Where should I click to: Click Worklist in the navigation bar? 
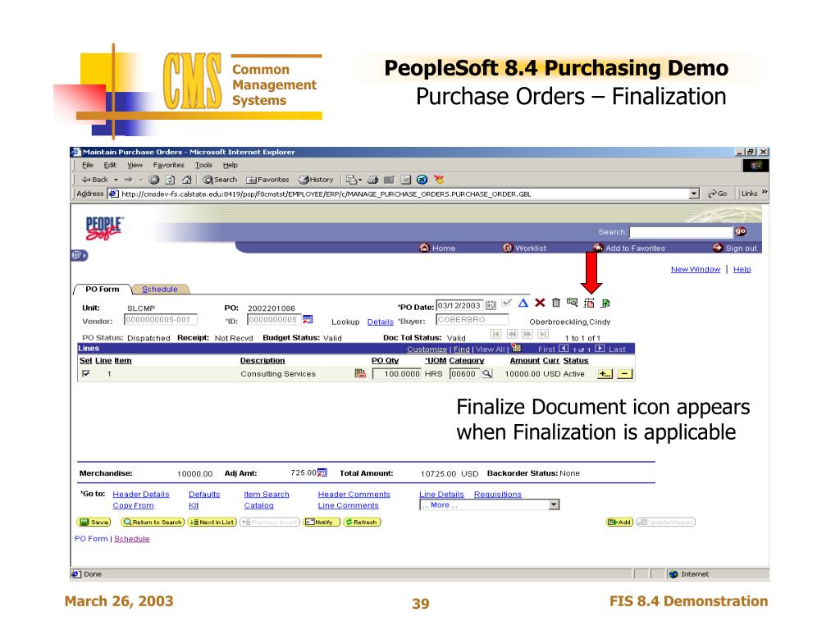click(x=524, y=248)
